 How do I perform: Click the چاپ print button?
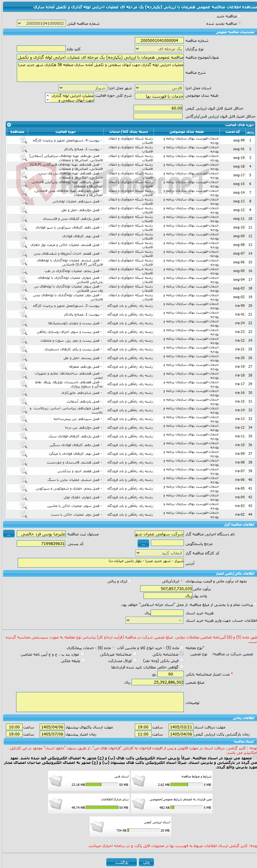pos(146,862)
